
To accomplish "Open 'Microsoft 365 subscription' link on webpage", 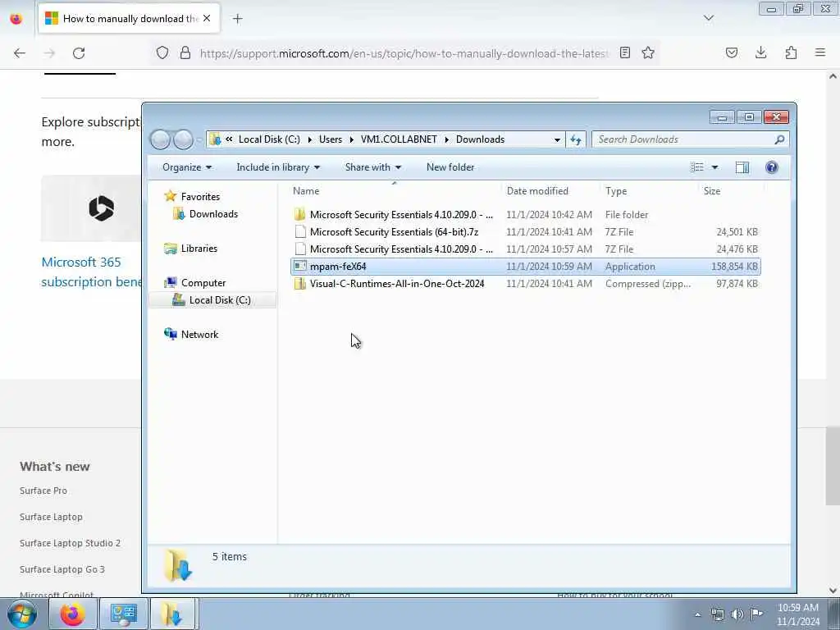I will pos(91,272).
